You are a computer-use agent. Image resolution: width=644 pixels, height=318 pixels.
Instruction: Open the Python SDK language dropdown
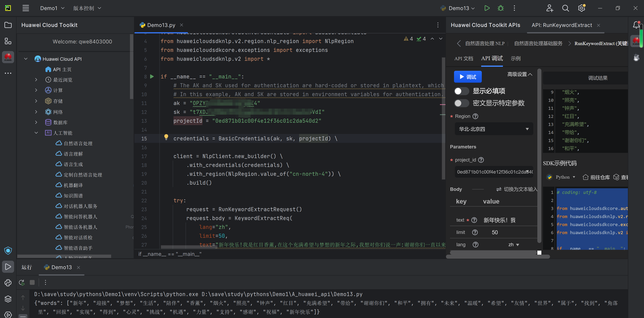[565, 177]
